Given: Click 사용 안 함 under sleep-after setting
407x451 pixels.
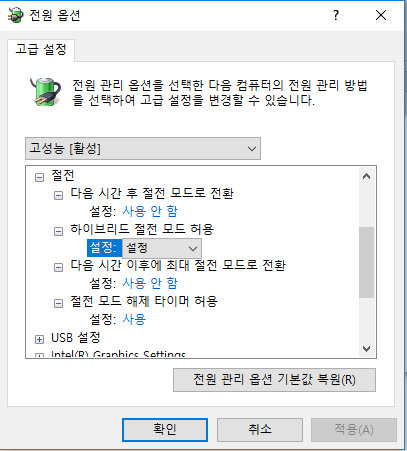Looking at the screenshot, I should click(x=150, y=211).
